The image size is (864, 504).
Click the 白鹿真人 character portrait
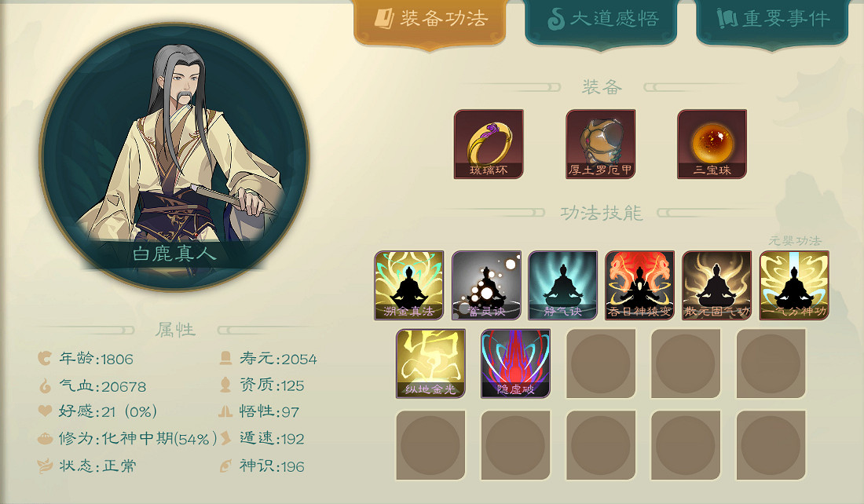pyautogui.click(x=174, y=157)
